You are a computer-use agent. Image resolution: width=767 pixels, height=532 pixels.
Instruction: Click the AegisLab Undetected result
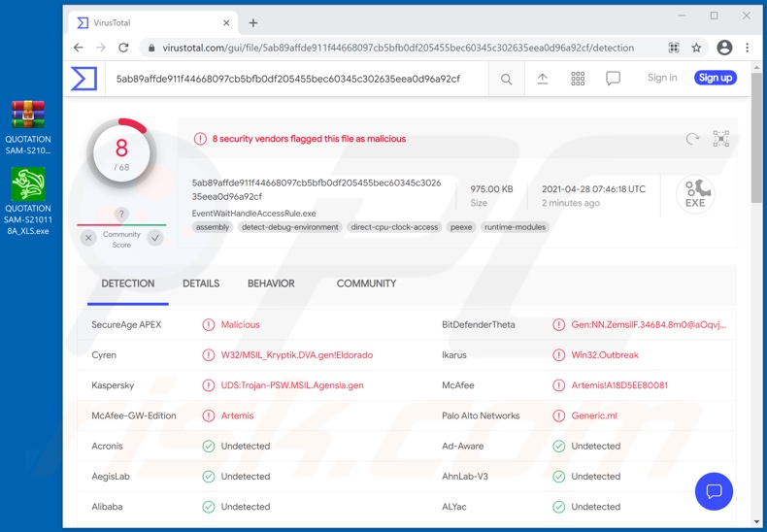[246, 477]
